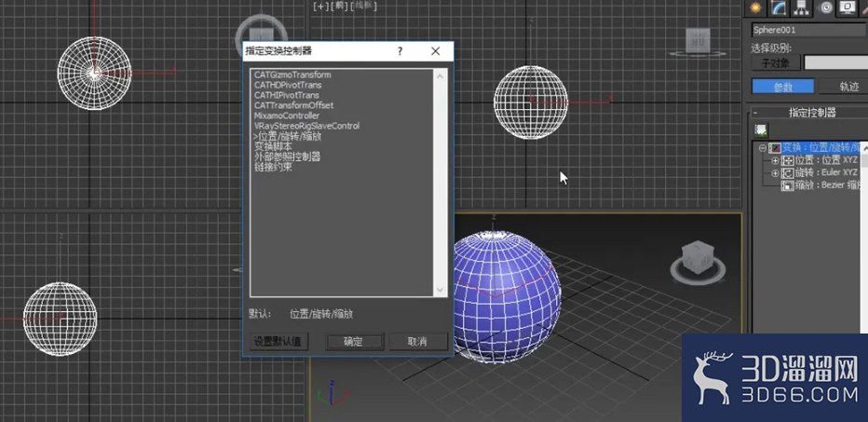The width and height of the screenshot is (868, 422).
Task: Collapse the 指定控制器 rollout
Action: point(754,113)
